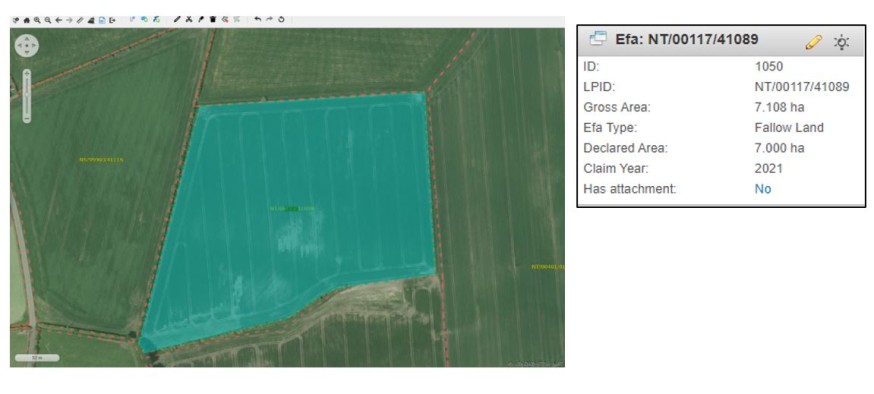Go to previous map view arrow
This screenshot has width=874, height=394.
point(59,20)
